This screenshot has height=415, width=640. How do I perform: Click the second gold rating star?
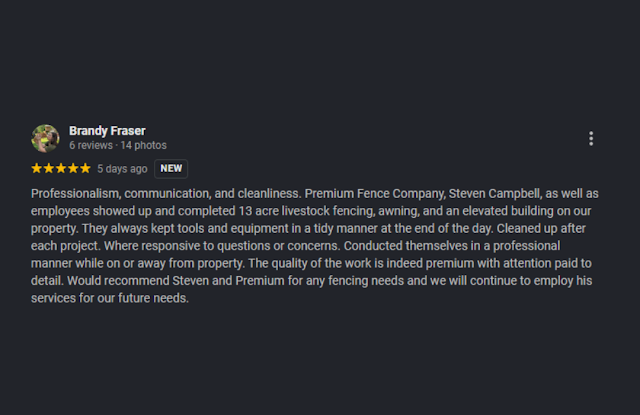(x=49, y=169)
